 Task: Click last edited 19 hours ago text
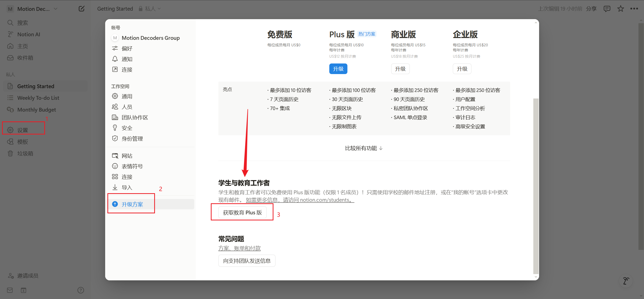pos(560,9)
